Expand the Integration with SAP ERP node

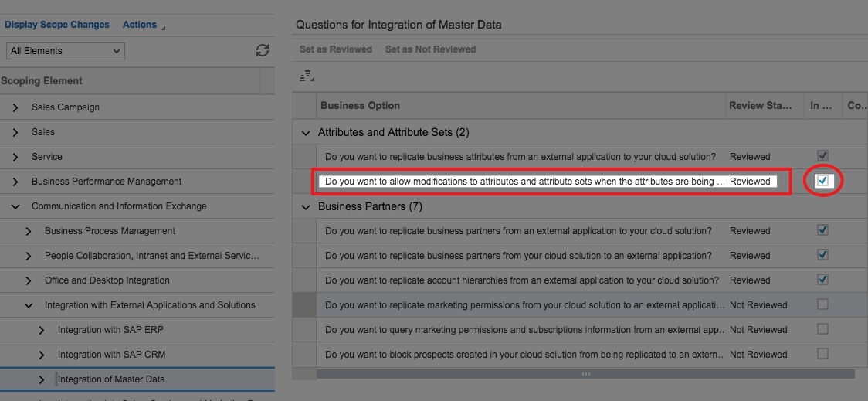coord(42,330)
